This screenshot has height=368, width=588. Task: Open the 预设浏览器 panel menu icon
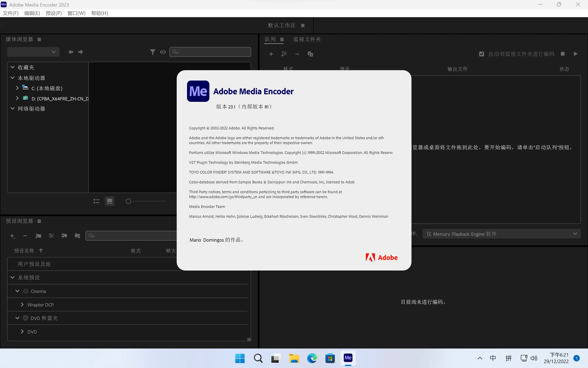coord(39,221)
